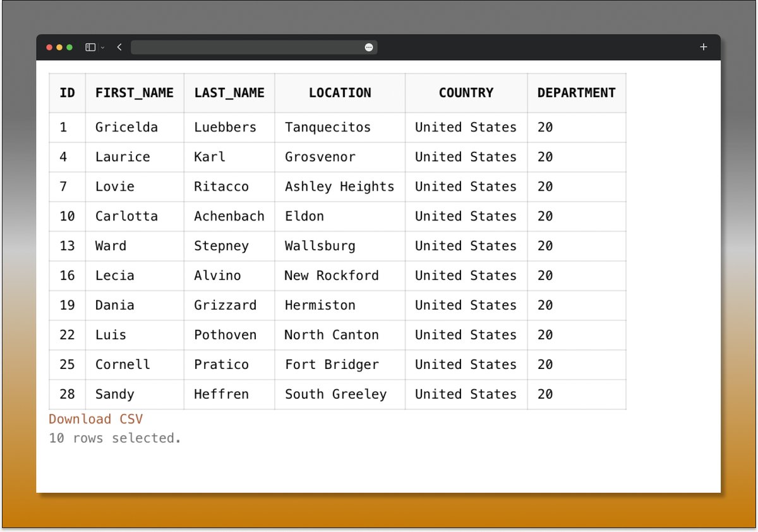Click the last name Pratico

(221, 365)
